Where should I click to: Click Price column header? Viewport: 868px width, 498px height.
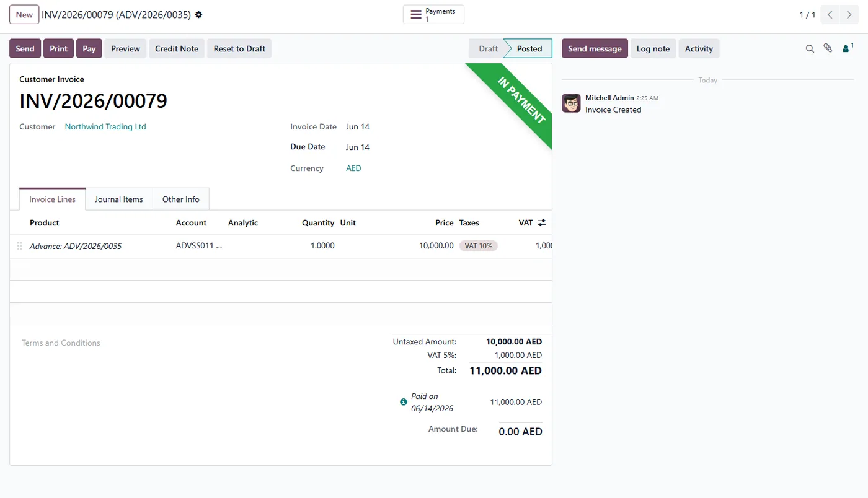coord(445,222)
